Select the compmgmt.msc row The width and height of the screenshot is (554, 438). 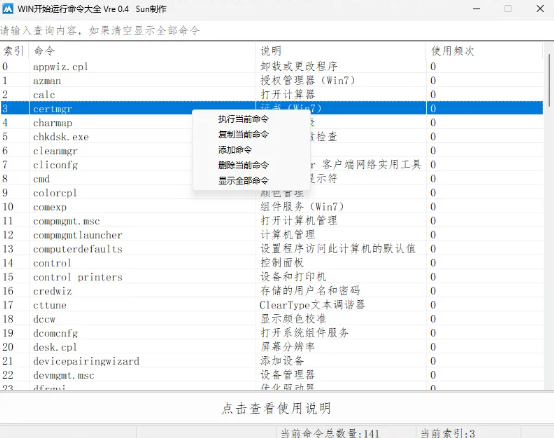coord(272,221)
